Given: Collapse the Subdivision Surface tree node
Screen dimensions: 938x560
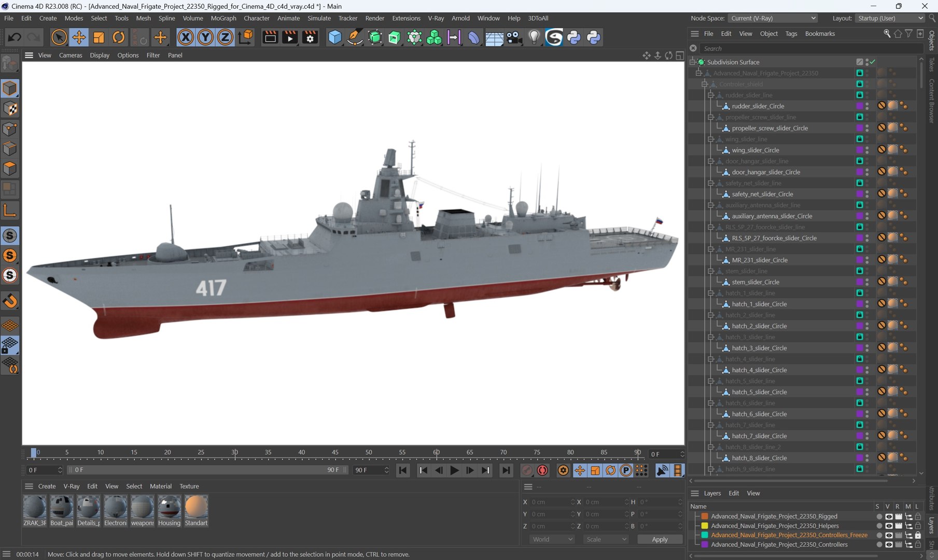Looking at the screenshot, I should coord(693,62).
